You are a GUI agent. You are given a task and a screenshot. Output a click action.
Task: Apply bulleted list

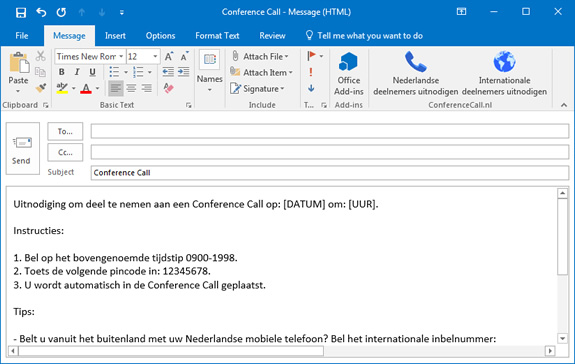[x=114, y=72]
